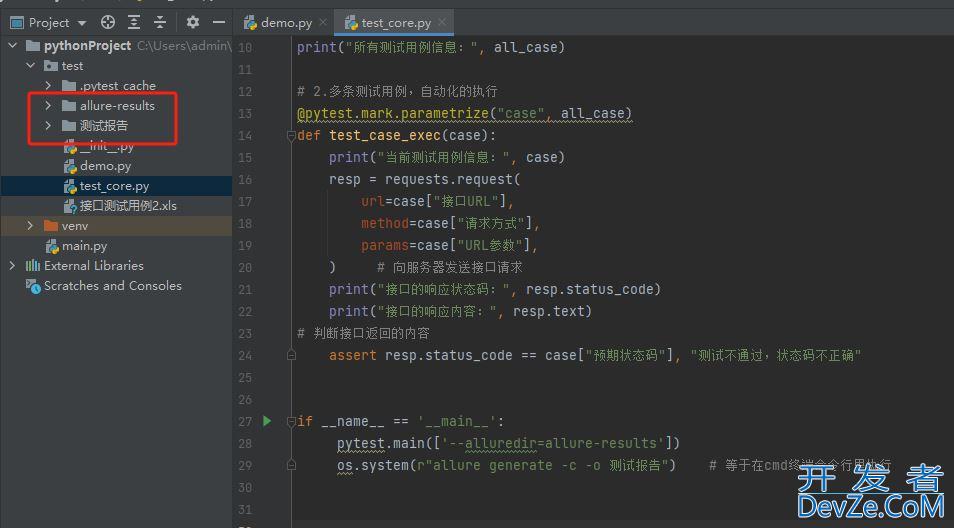
Task: Click the test_case_exec function name
Action: coord(385,136)
